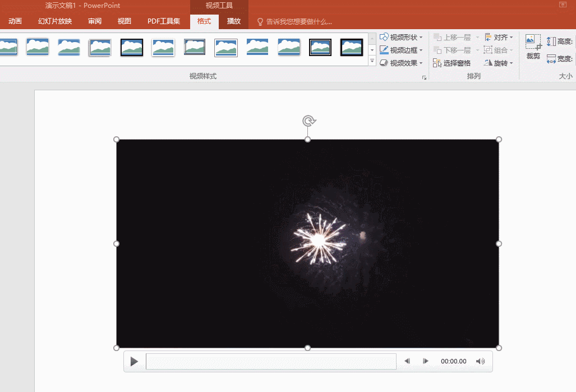Image resolution: width=576 pixels, height=392 pixels.
Task: Open the 选择窗格 selection pane
Action: (452, 63)
